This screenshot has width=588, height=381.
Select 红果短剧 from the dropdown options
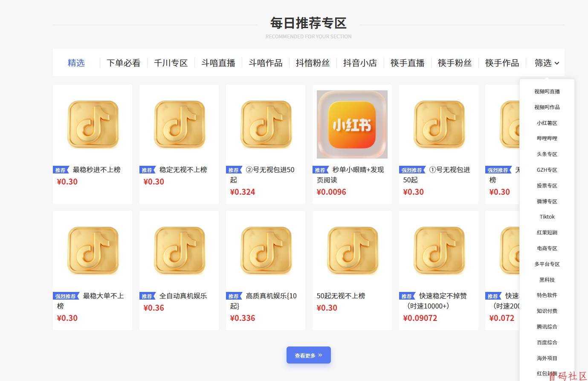point(547,232)
